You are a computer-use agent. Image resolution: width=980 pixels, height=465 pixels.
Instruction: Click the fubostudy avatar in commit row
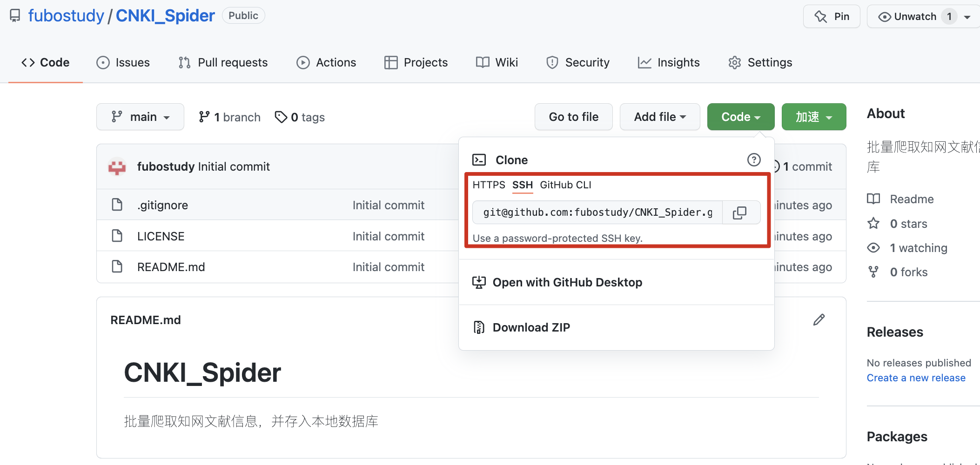click(117, 167)
